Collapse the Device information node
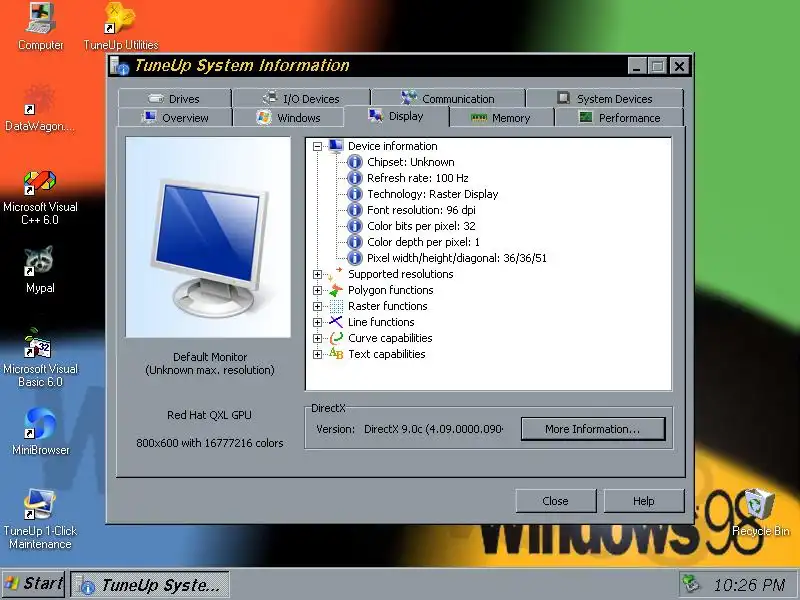 [317, 146]
